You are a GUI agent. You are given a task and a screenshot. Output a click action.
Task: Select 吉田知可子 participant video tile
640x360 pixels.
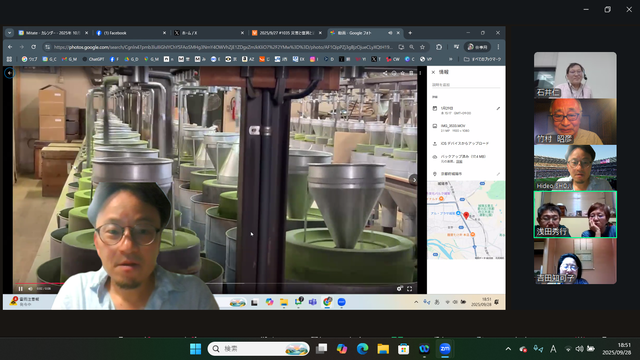coord(575,261)
